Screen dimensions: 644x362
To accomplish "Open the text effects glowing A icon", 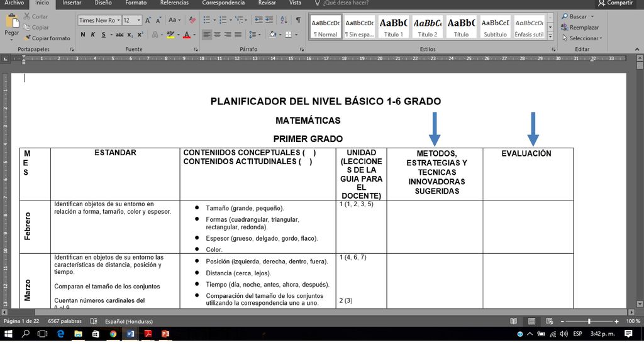I will (x=155, y=35).
